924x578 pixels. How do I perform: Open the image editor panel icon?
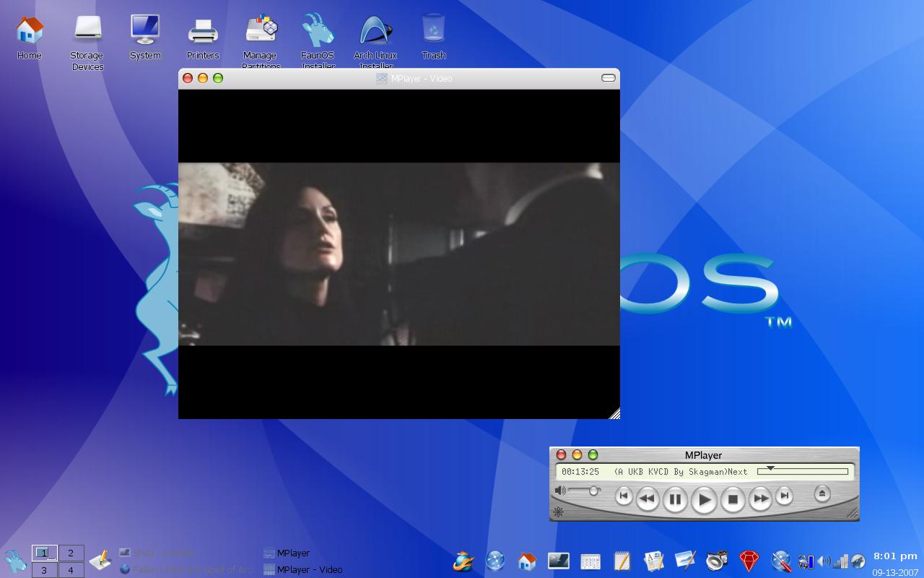point(686,561)
